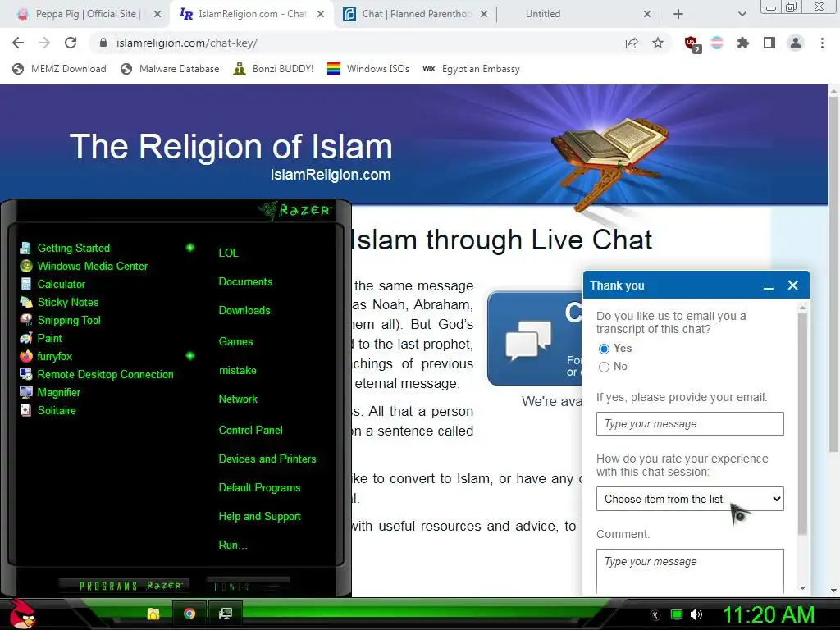Close the Thank you chat widget
Screen dimensions: 840x630
793,285
